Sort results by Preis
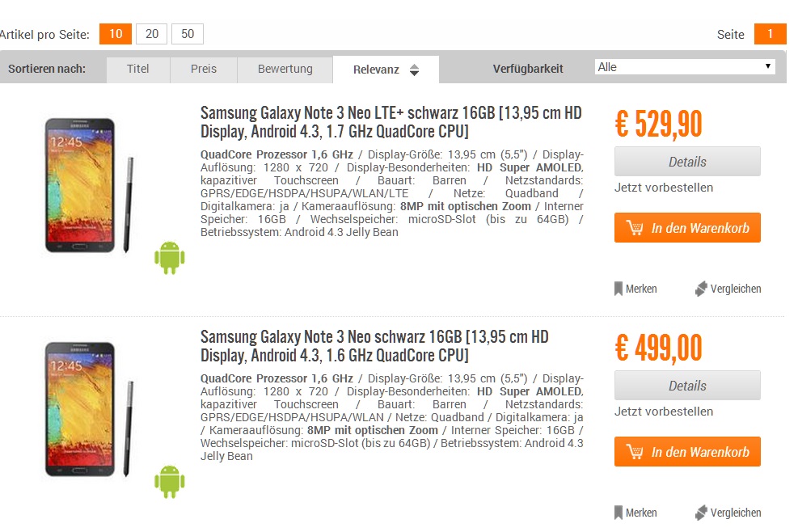Image resolution: width=798 pixels, height=532 pixels. point(204,70)
